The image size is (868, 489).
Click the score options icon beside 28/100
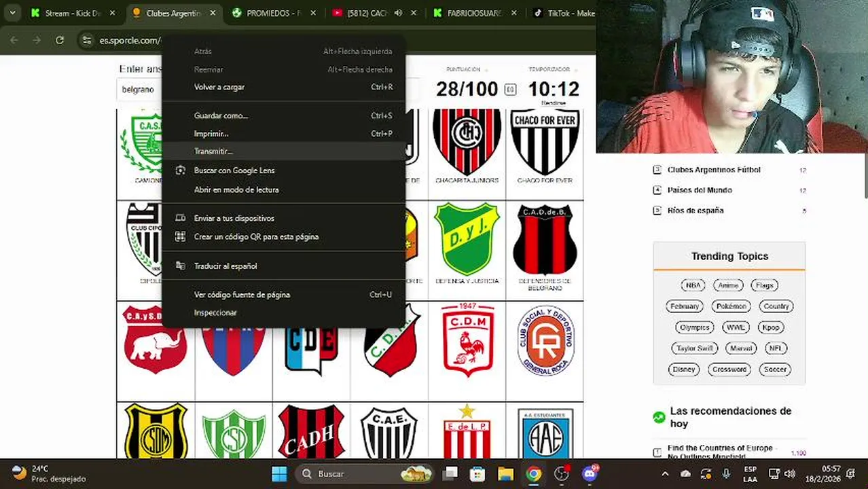[511, 89]
